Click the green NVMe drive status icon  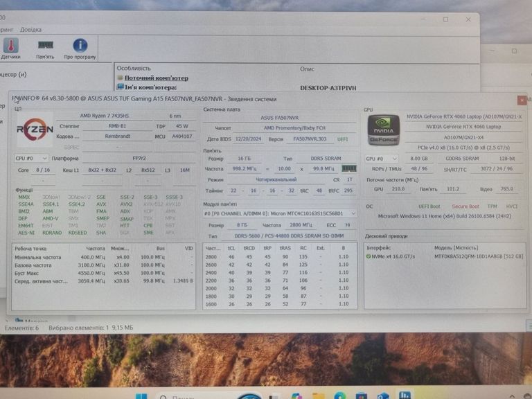[x=369, y=256]
